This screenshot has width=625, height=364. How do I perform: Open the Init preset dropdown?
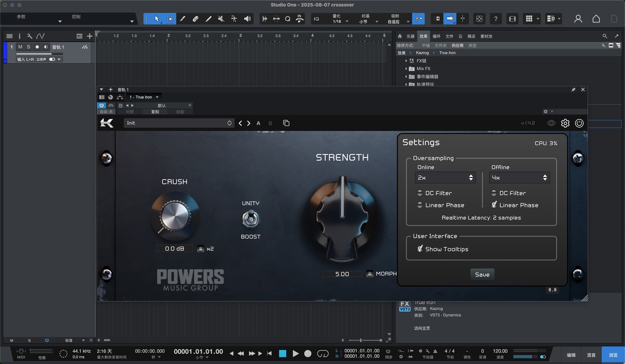(x=179, y=123)
